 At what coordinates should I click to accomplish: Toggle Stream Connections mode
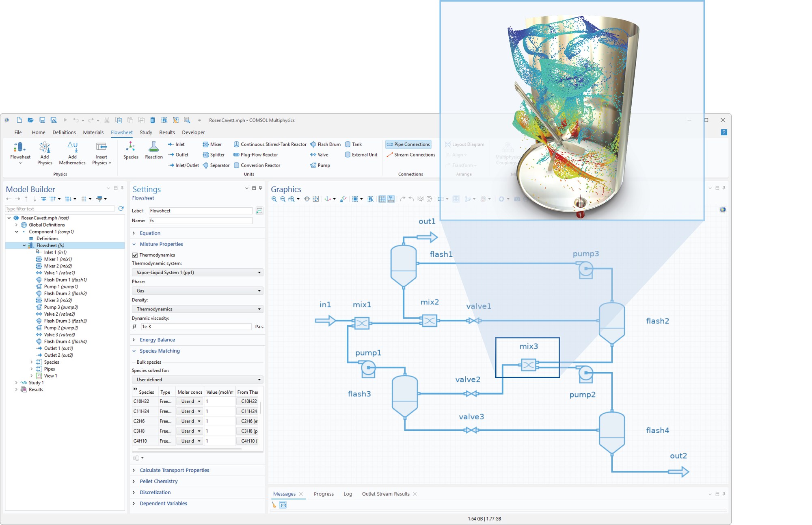410,155
